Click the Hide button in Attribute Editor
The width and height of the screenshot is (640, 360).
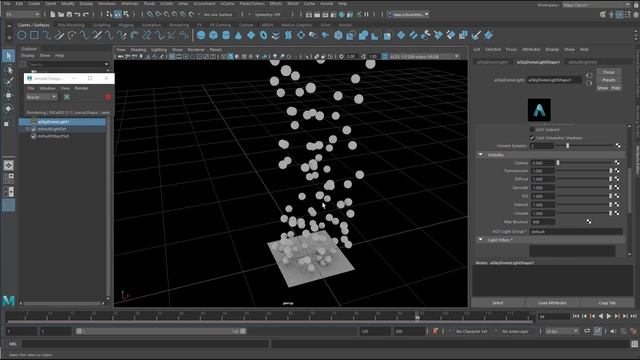pyautogui.click(x=616, y=88)
